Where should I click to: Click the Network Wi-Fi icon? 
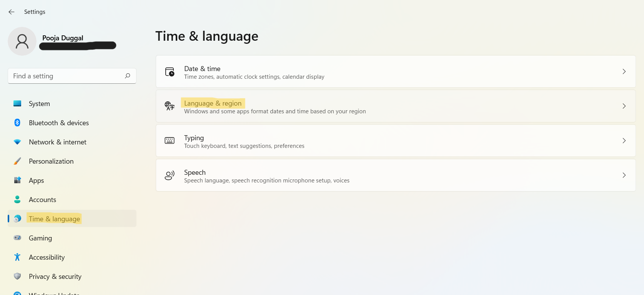[x=17, y=142]
